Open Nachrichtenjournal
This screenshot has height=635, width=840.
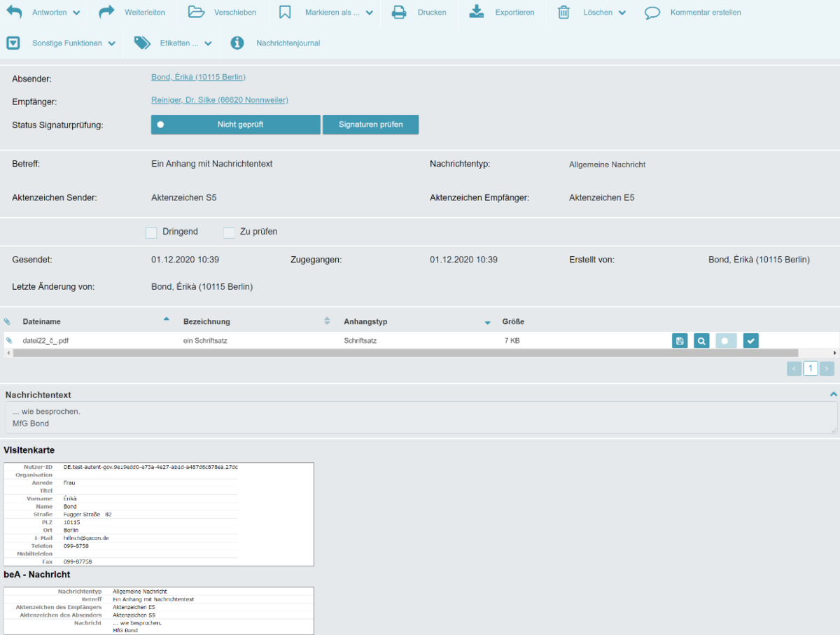click(x=288, y=43)
